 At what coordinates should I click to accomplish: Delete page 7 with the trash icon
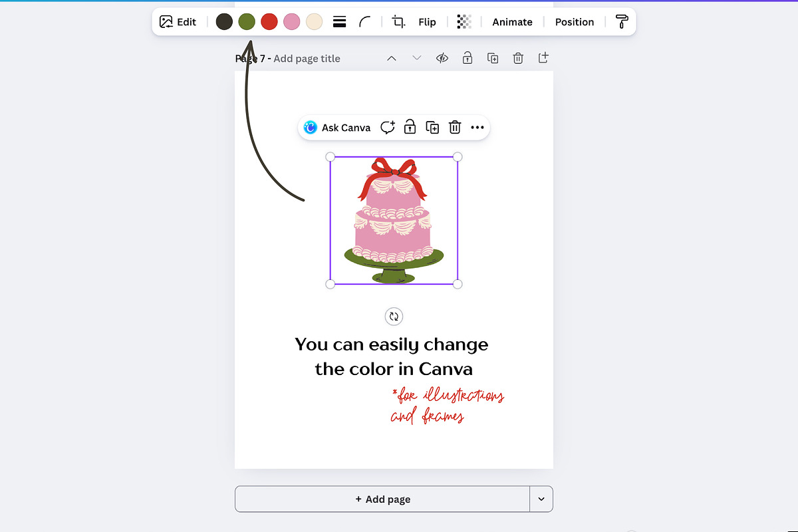pyautogui.click(x=518, y=59)
